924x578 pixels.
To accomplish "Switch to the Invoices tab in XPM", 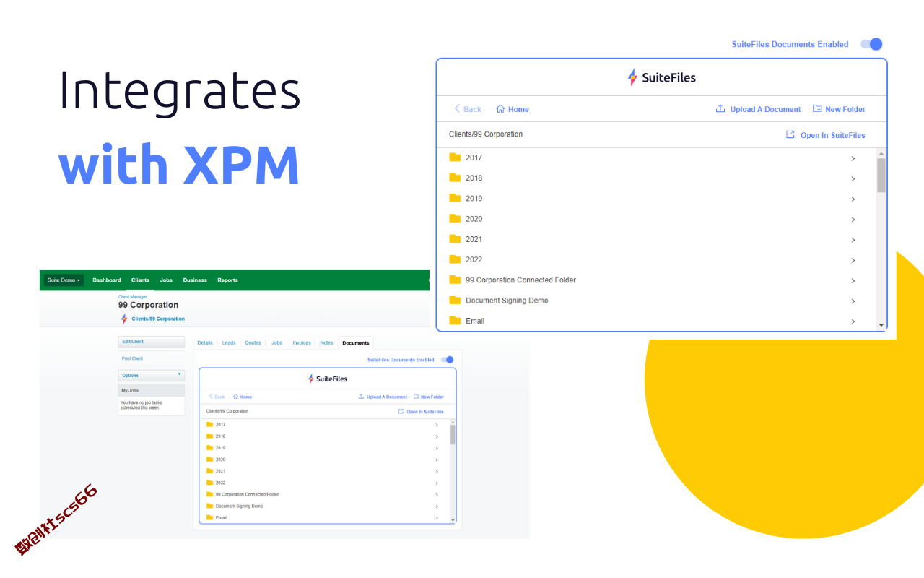I will 302,342.
